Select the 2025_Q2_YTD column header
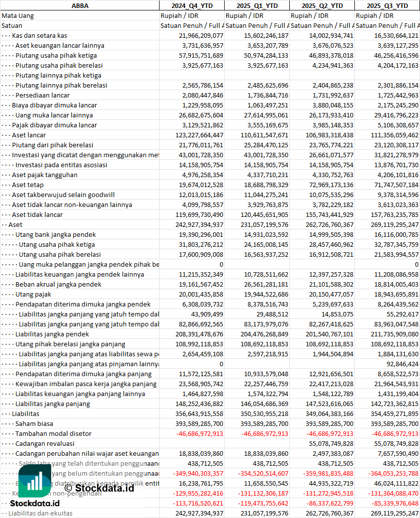Screen dimensions: 420x518 322,5
